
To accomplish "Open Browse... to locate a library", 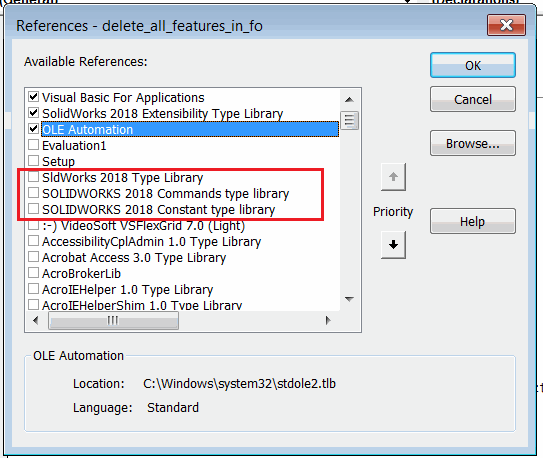I will pos(473,143).
